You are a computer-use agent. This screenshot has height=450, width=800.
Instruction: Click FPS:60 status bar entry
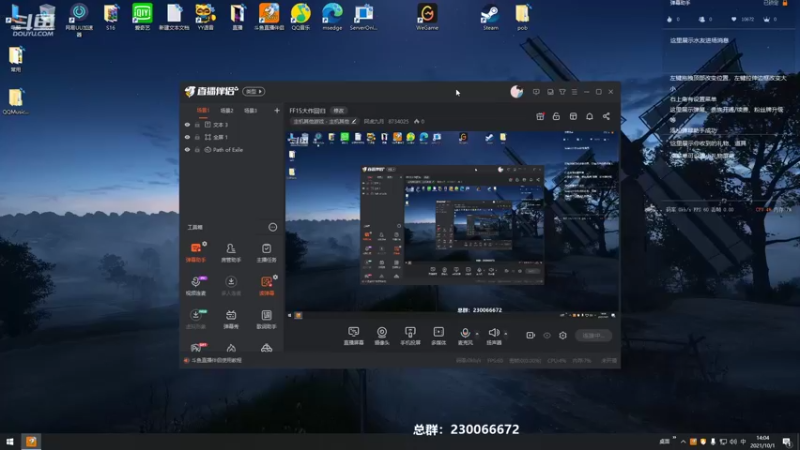pos(495,361)
